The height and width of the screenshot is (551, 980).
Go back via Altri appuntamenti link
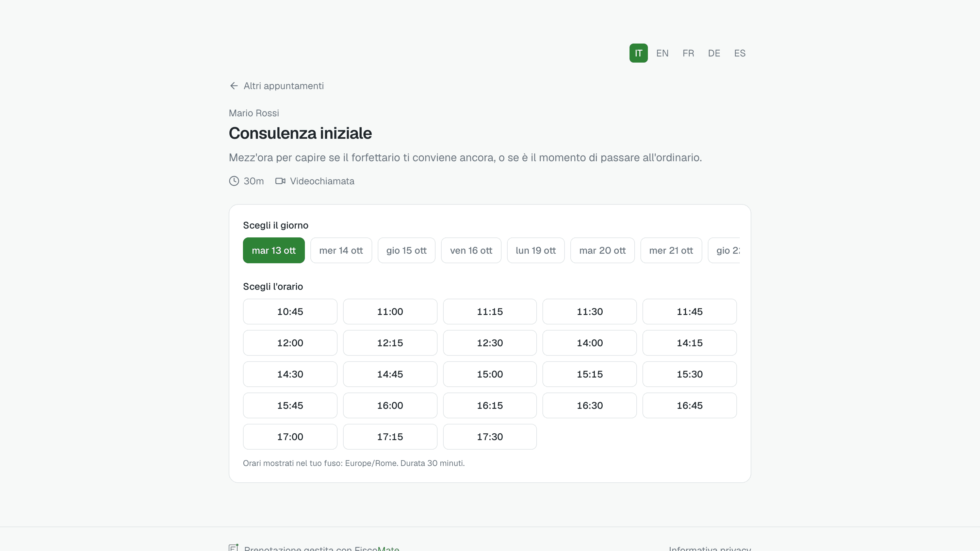(x=277, y=86)
